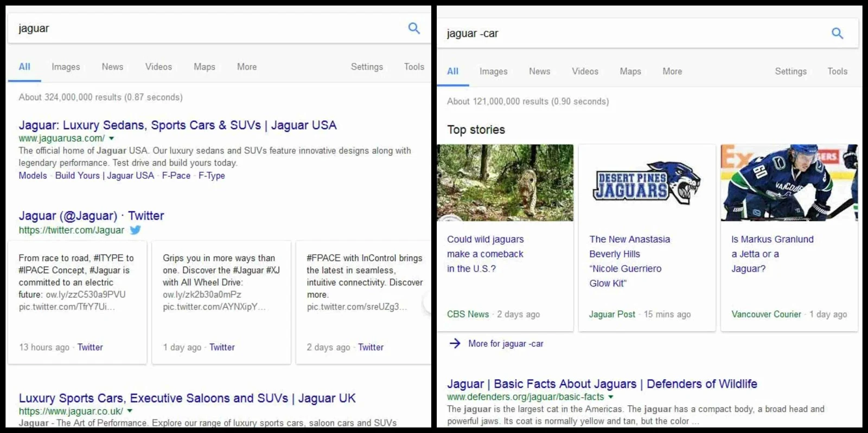Select All tab in left search
This screenshot has height=433, width=868.
point(24,67)
